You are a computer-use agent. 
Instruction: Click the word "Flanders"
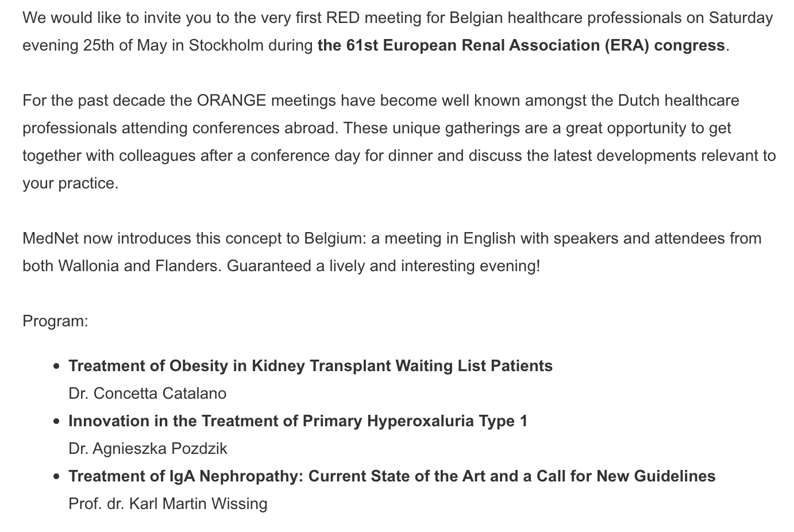point(187,266)
